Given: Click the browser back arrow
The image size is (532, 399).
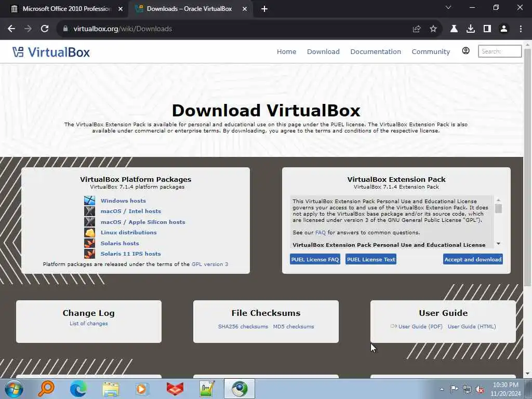Looking at the screenshot, I should (11, 29).
